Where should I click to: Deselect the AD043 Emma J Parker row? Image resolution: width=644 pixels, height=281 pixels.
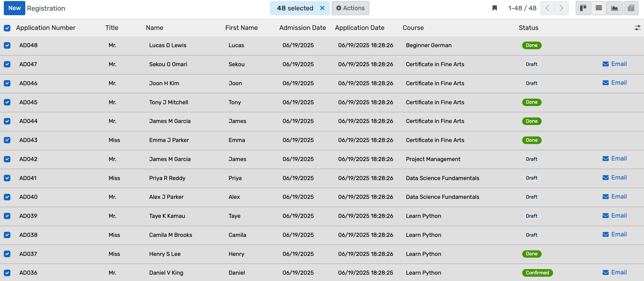pos(7,140)
